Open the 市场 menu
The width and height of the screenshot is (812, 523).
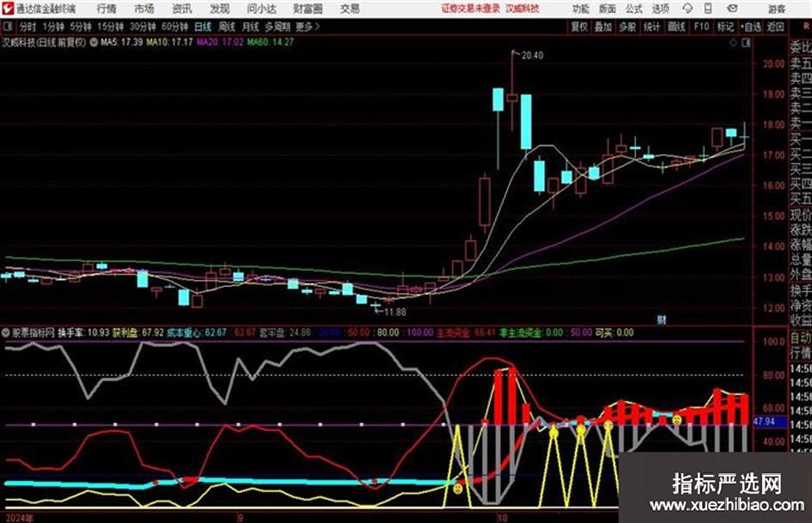144,9
